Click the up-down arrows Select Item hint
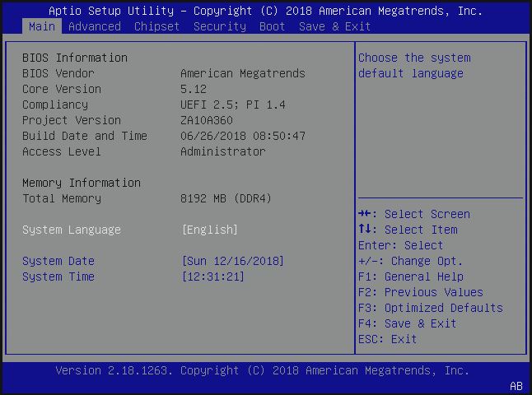The height and width of the screenshot is (395, 532). pyautogui.click(x=408, y=230)
